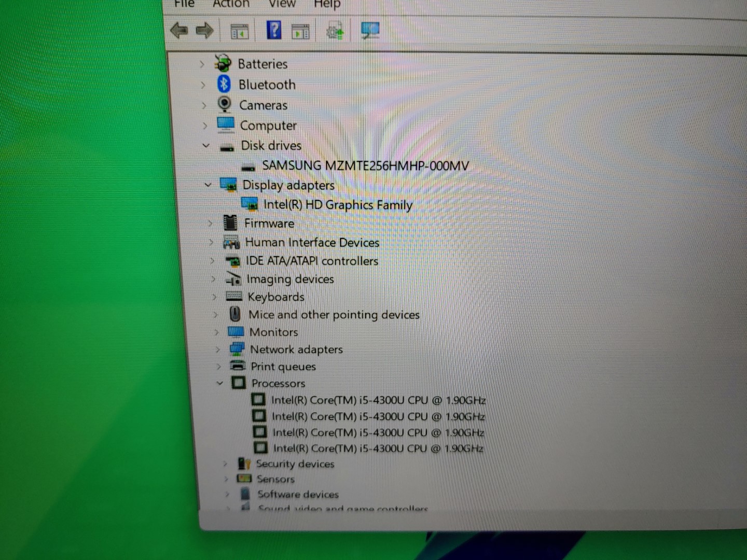Show/hide console tree toolbar icon

[x=239, y=32]
